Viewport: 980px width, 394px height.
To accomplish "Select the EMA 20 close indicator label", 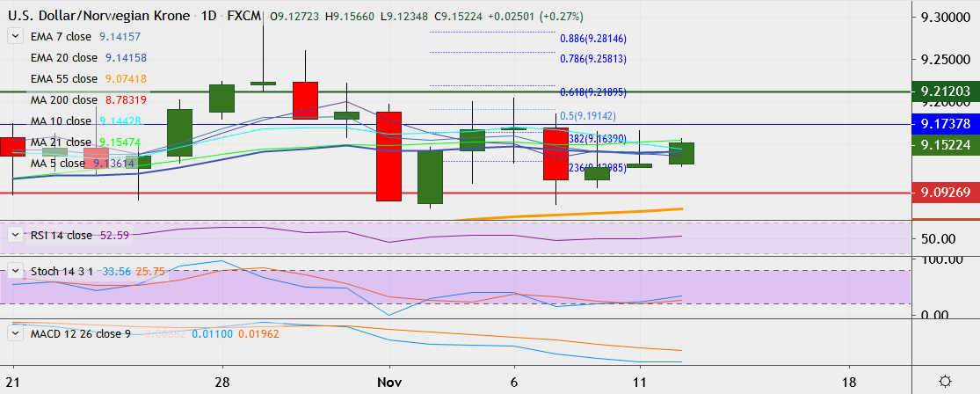I will 64,58.
